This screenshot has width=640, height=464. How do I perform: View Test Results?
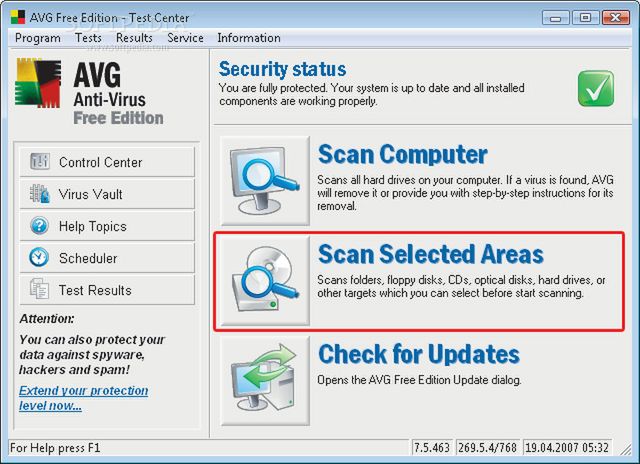point(107,290)
